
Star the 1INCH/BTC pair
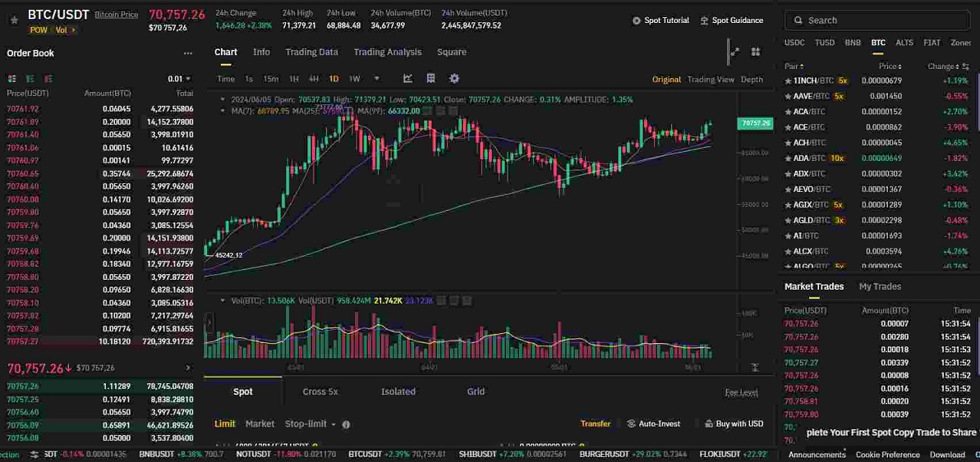[788, 80]
